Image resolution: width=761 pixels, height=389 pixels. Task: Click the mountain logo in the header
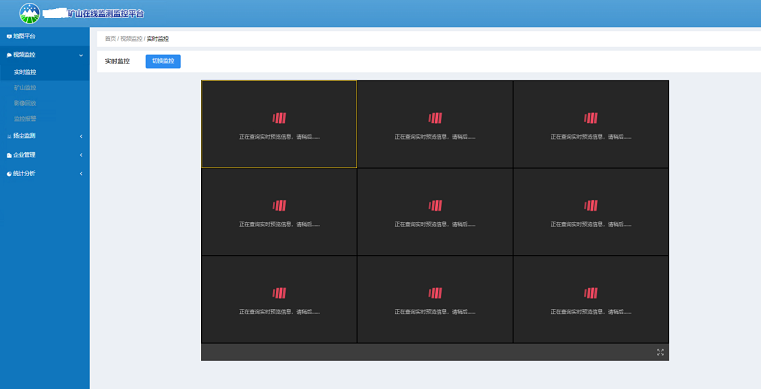[x=30, y=13]
